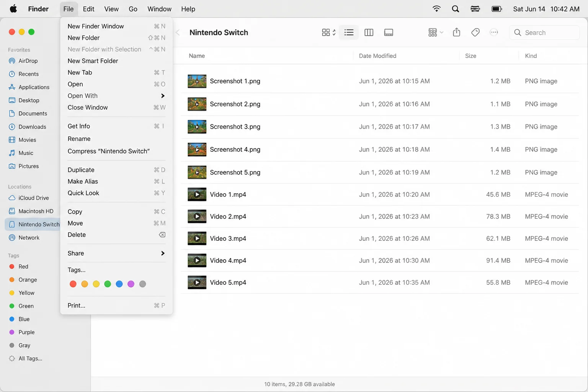This screenshot has height=392, width=588.
Task: Choose New Finder Window from File menu
Action: pyautogui.click(x=116, y=26)
